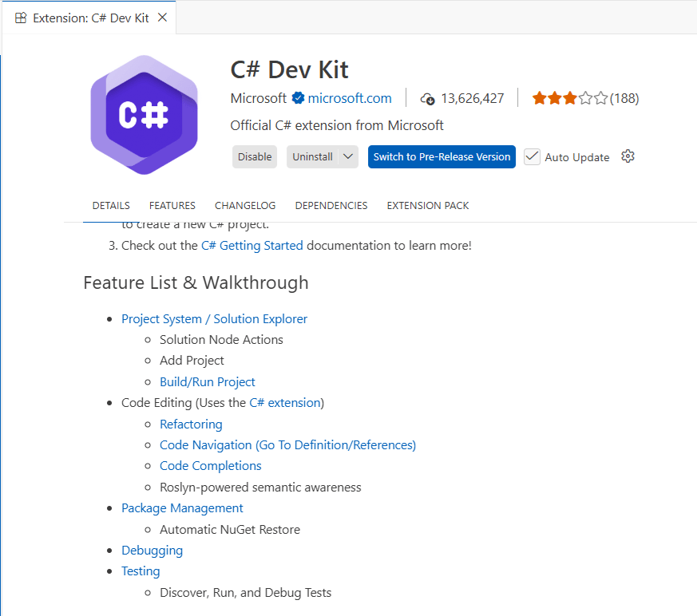Switch to the CHANGELOG tab
Screen dimensions: 697x616
coord(244,205)
